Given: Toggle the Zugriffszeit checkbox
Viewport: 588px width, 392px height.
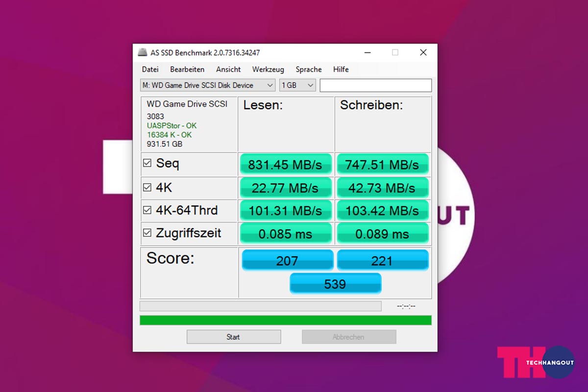Looking at the screenshot, I should point(147,233).
